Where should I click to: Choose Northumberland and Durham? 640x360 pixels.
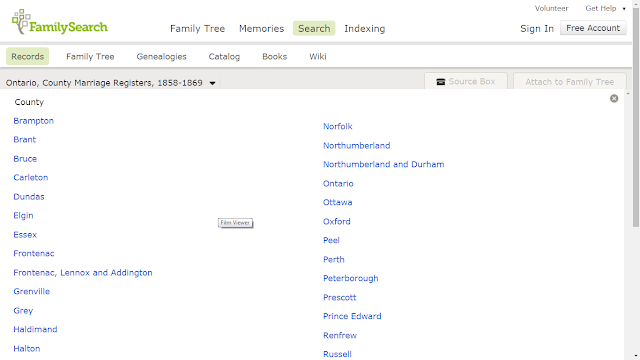pyautogui.click(x=384, y=164)
